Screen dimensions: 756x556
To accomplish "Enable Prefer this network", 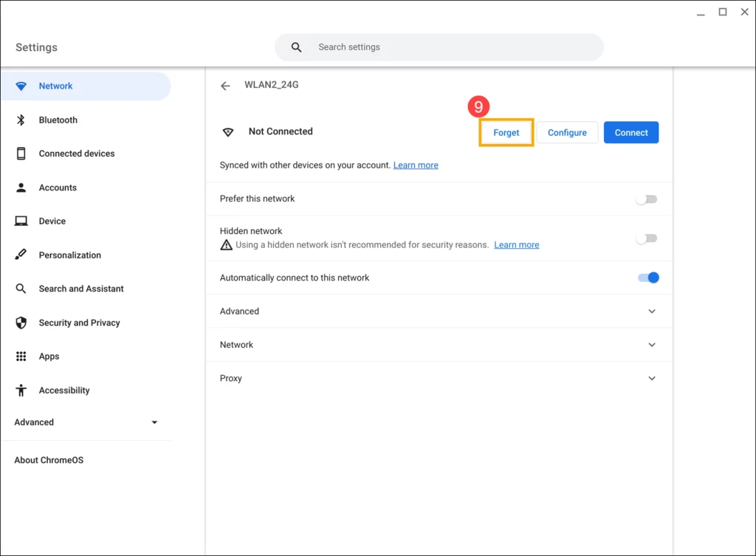I will 647,199.
